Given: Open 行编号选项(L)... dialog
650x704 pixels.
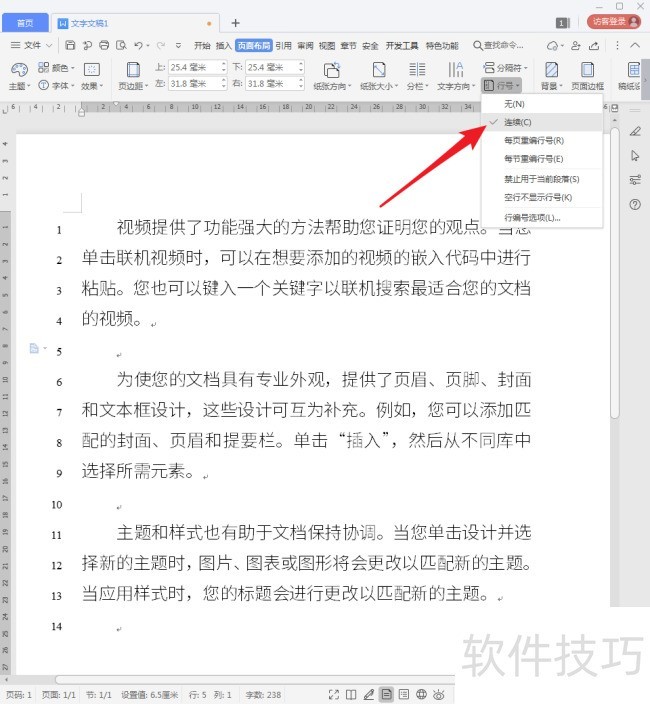Looking at the screenshot, I should click(542, 218).
